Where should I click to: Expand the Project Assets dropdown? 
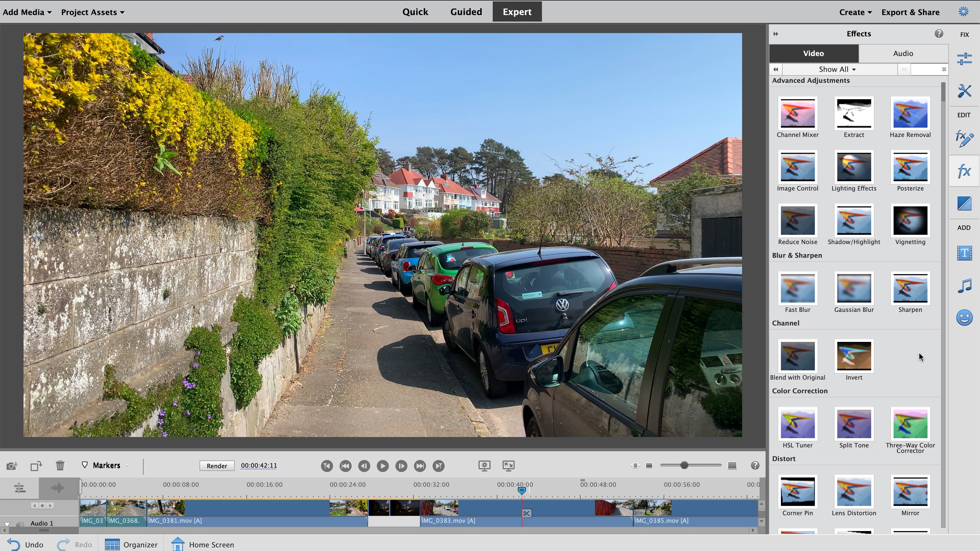click(x=92, y=12)
